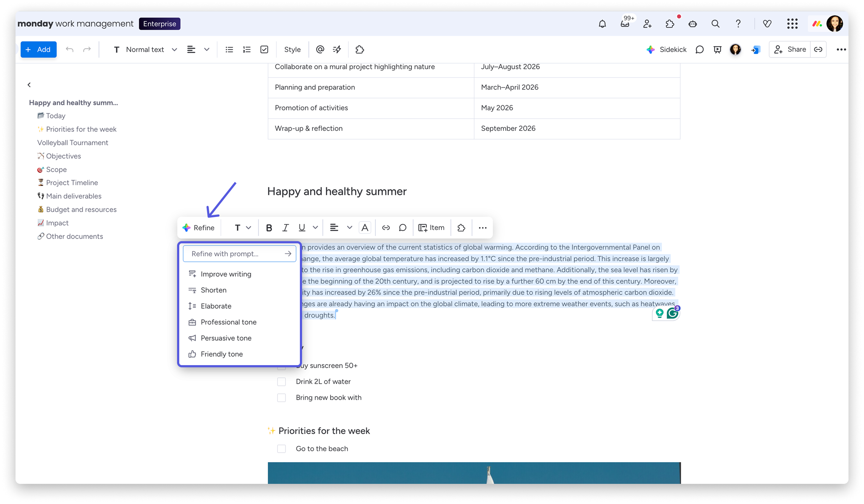
Task: Click the blue Add button
Action: point(38,49)
